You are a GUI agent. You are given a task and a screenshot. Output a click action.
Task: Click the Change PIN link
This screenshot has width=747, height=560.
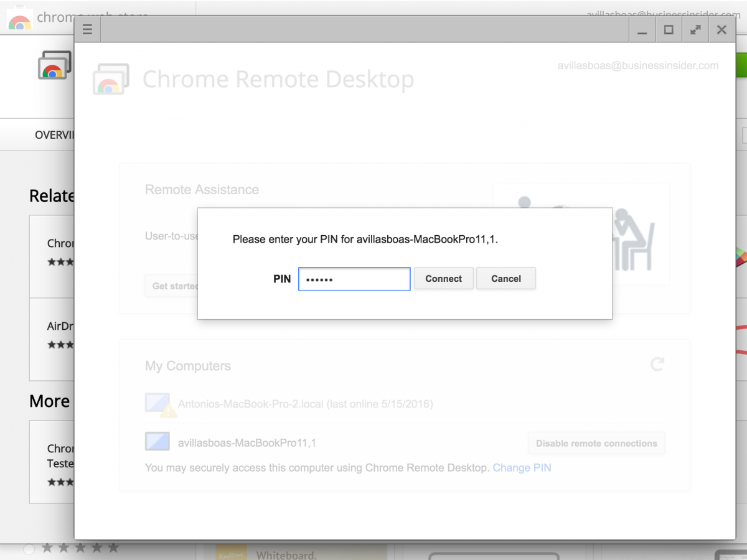(522, 467)
